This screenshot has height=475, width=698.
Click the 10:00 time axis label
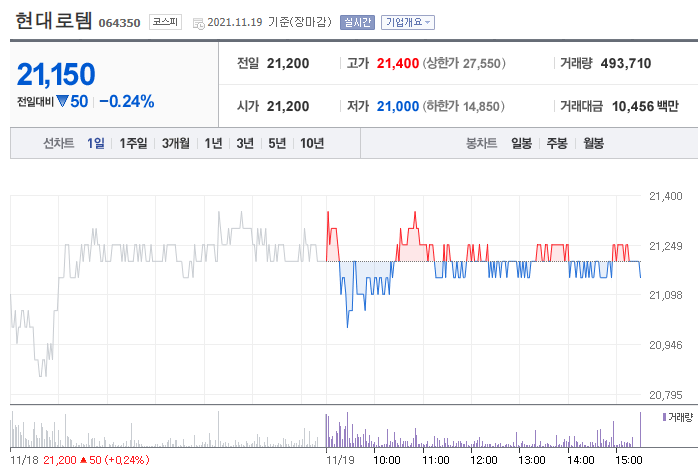point(386,460)
